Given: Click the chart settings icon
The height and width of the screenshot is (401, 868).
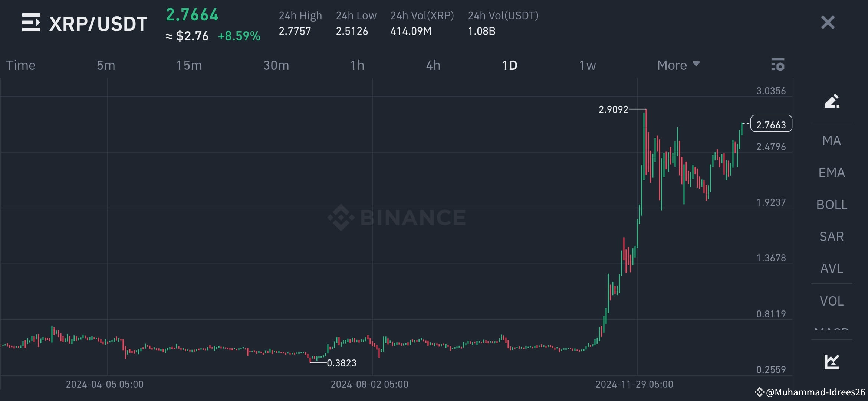Looking at the screenshot, I should (x=778, y=65).
